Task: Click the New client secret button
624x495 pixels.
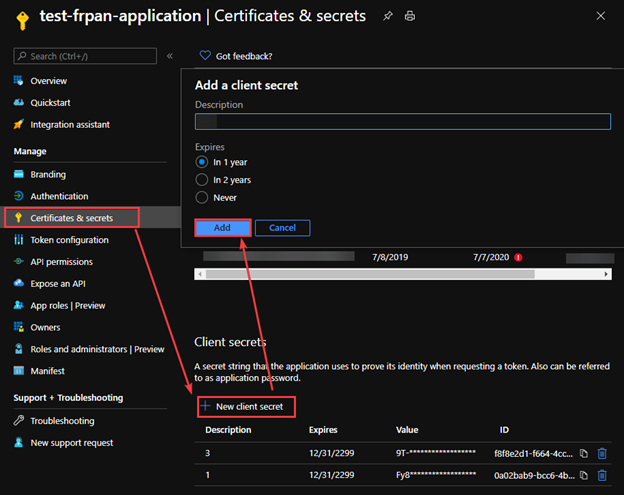Action: pos(246,407)
